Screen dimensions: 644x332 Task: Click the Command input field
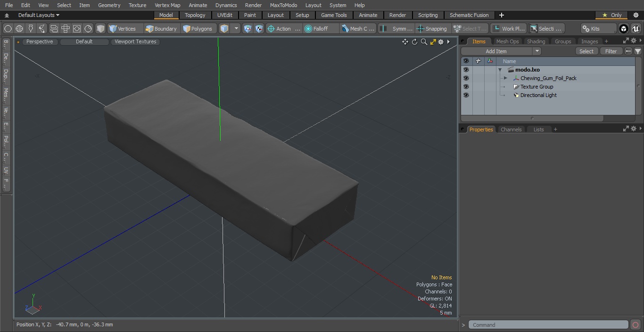coord(548,325)
